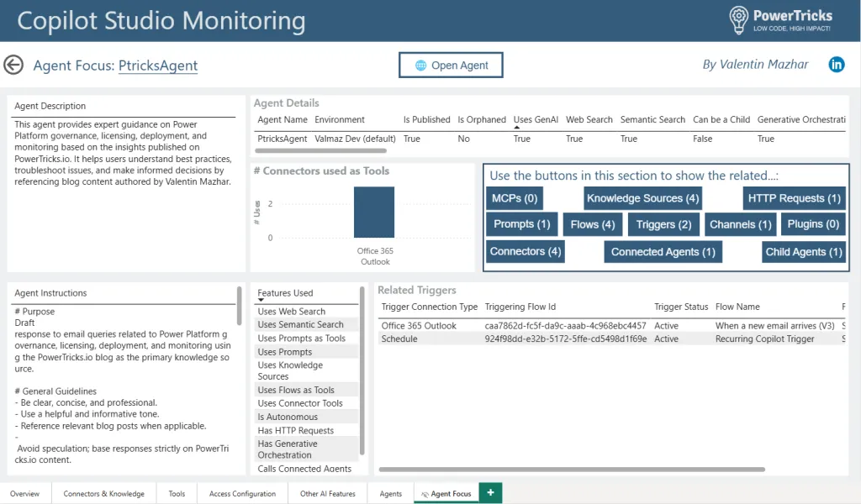Screen dimensions: 861x504
Task: Sort by Is Published column header
Action: pyautogui.click(x=426, y=119)
